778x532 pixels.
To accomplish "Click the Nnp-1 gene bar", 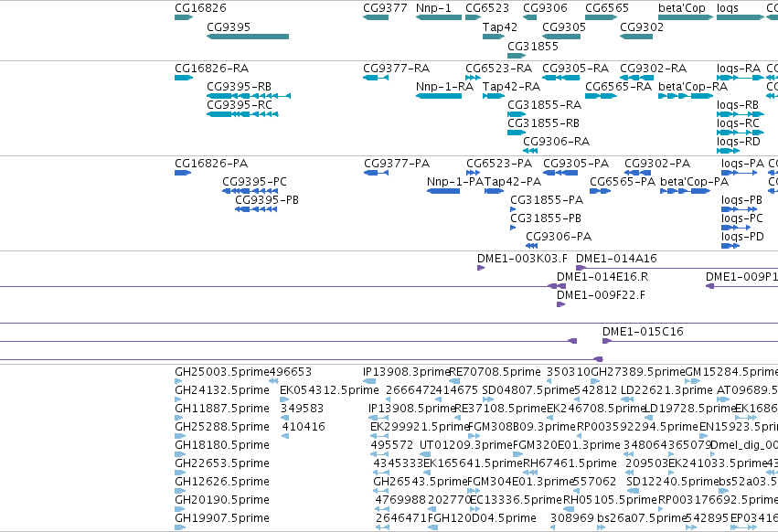I will (x=439, y=17).
